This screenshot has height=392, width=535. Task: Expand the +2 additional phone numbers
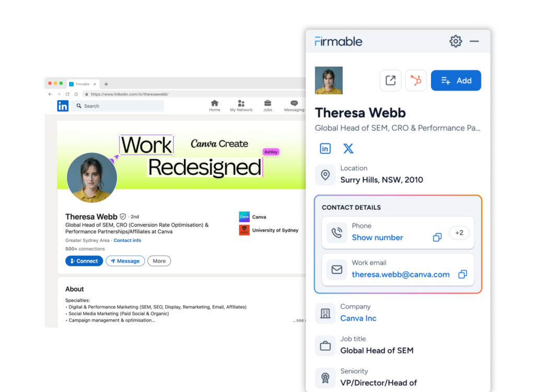[459, 233]
